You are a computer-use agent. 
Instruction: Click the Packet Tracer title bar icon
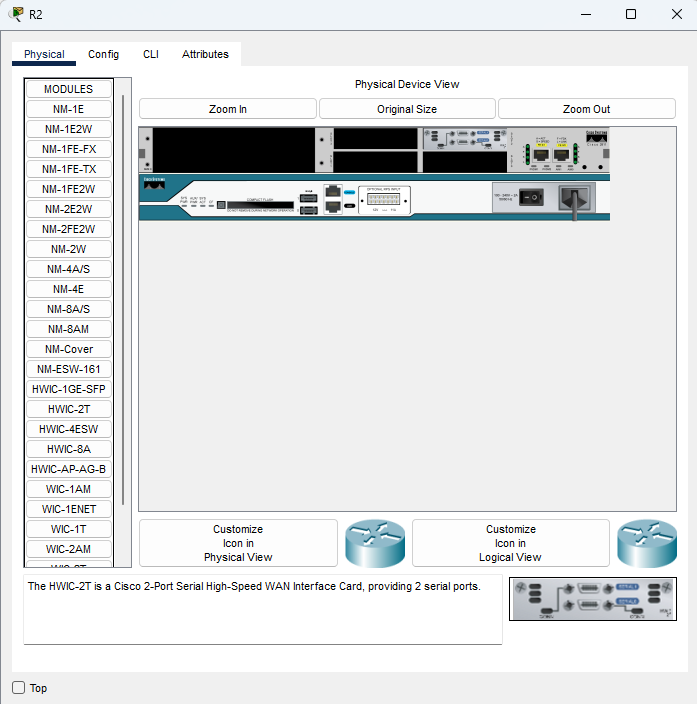(x=17, y=14)
